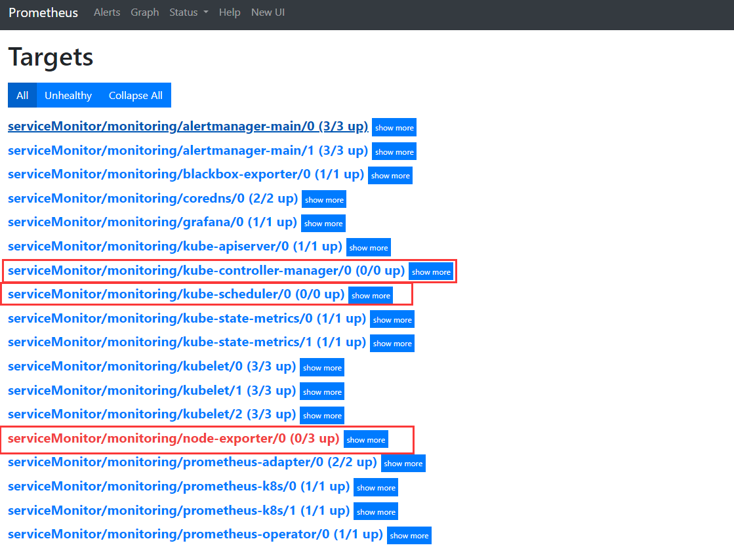734x560 pixels.
Task: Show more for prometheus-k8s/0
Action: 376,487
